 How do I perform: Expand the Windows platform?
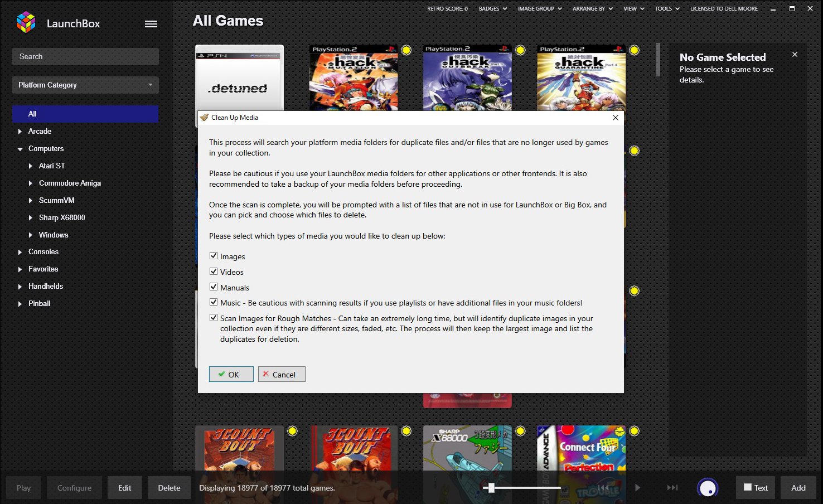click(31, 235)
